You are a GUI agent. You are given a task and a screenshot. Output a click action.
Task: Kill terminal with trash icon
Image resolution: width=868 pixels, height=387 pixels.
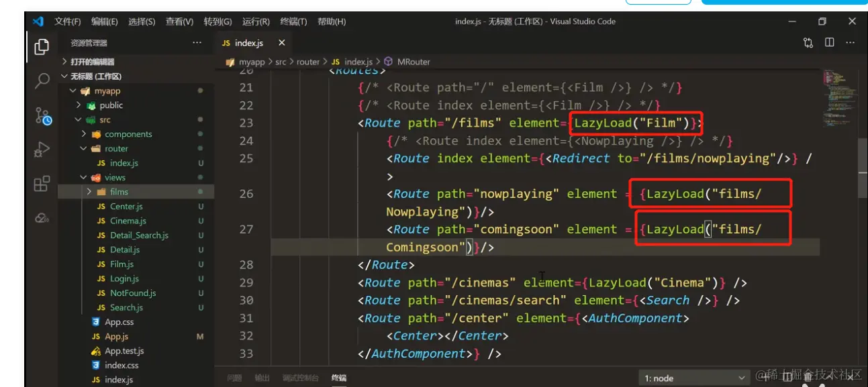point(808,378)
